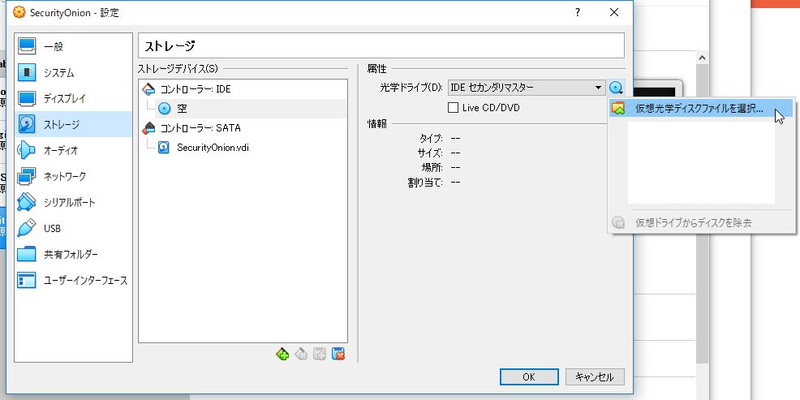This screenshot has width=800, height=400.
Task: Click the display screen icon in sidebar
Action: coord(27,98)
